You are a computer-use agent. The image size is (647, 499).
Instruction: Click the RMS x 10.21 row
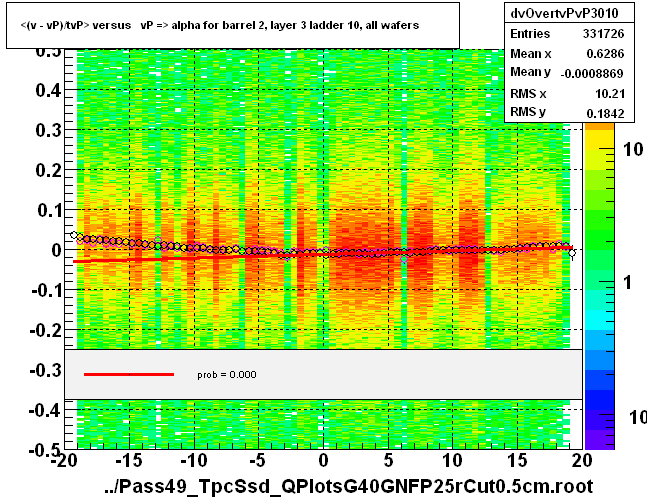pyautogui.click(x=567, y=94)
